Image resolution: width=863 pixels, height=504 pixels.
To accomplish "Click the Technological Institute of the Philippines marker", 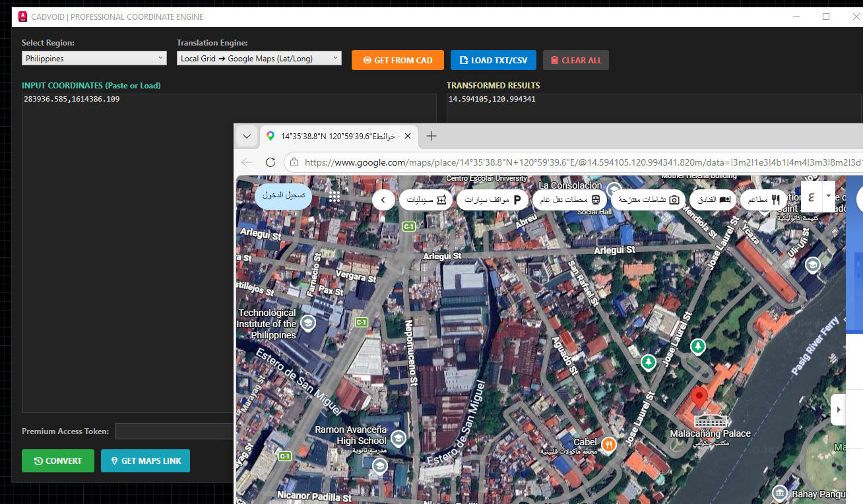I will pyautogui.click(x=307, y=323).
